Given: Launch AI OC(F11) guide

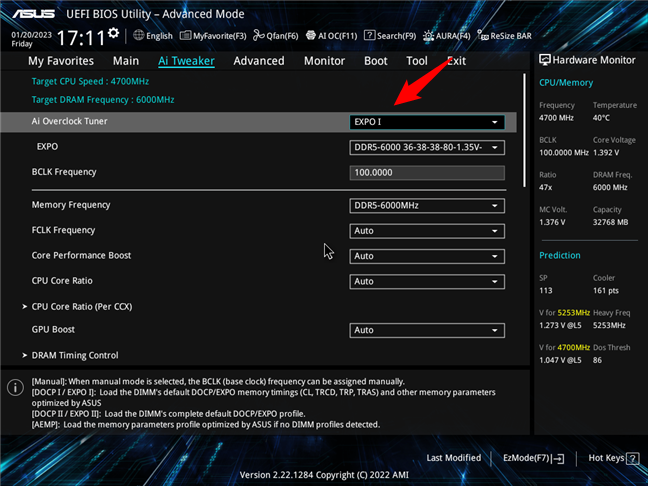Looking at the screenshot, I should pos(331,36).
